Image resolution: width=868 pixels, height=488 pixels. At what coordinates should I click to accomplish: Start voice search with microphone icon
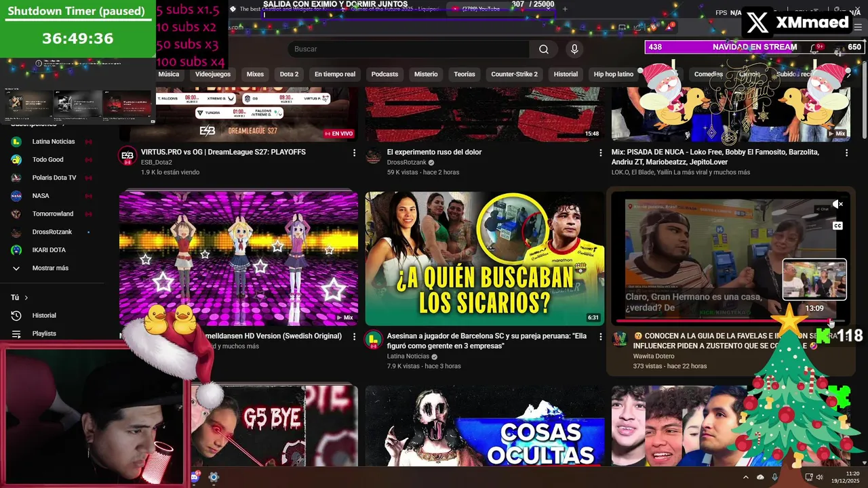point(574,49)
